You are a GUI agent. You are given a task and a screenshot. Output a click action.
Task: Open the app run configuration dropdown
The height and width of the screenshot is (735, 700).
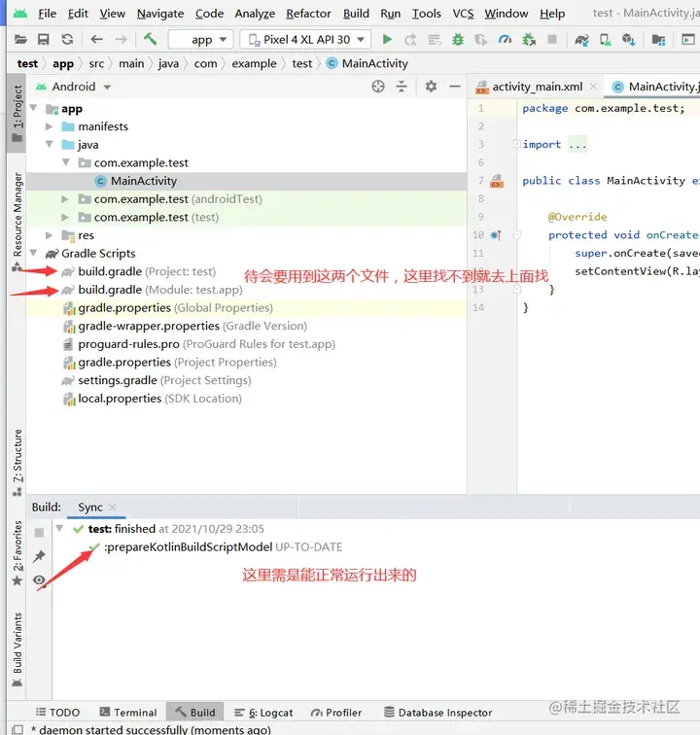click(x=201, y=39)
